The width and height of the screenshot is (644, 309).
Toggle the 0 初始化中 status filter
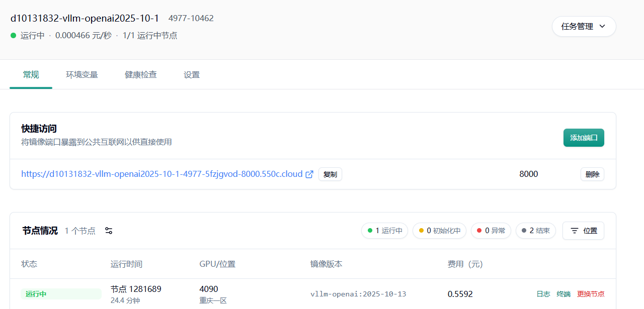(x=439, y=231)
